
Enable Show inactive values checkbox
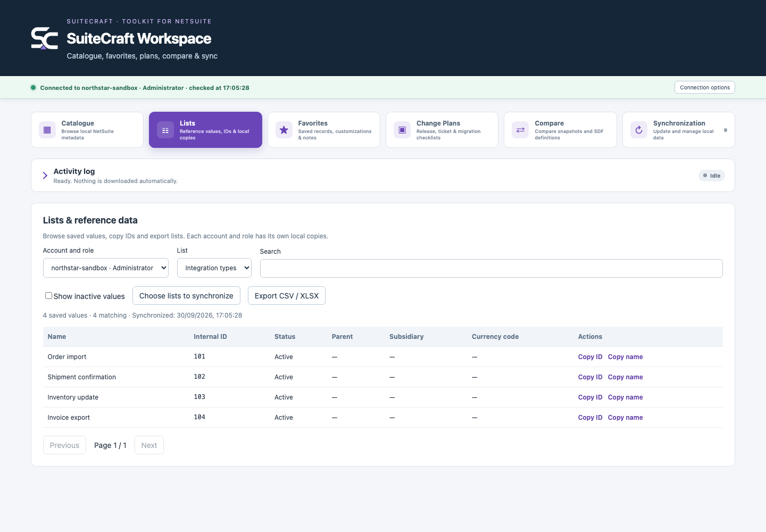point(48,296)
